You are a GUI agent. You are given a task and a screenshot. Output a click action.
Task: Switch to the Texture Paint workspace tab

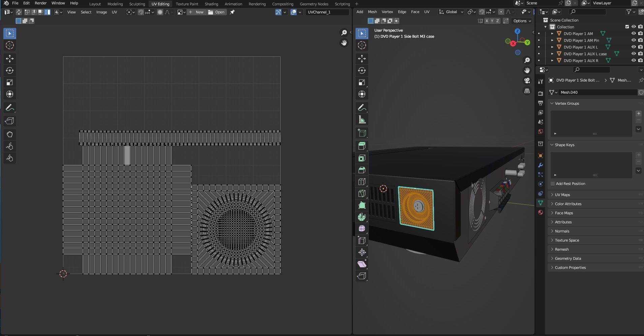tap(187, 4)
